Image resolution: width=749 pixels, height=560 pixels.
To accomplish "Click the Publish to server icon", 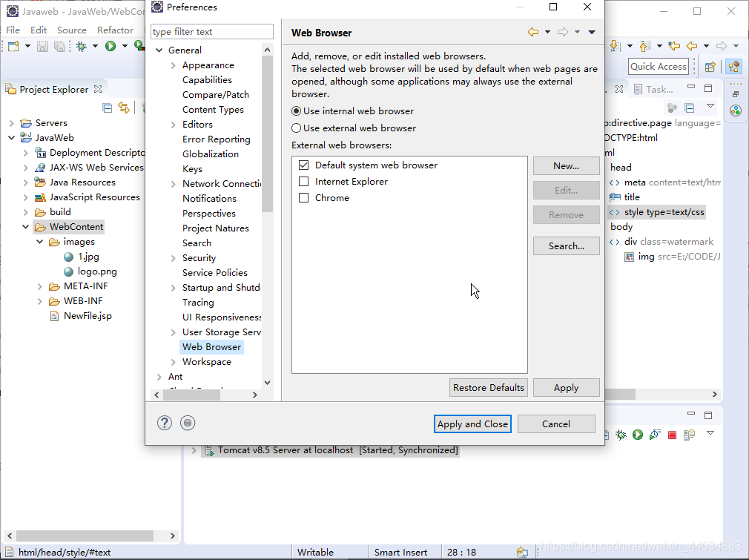I will 689,435.
